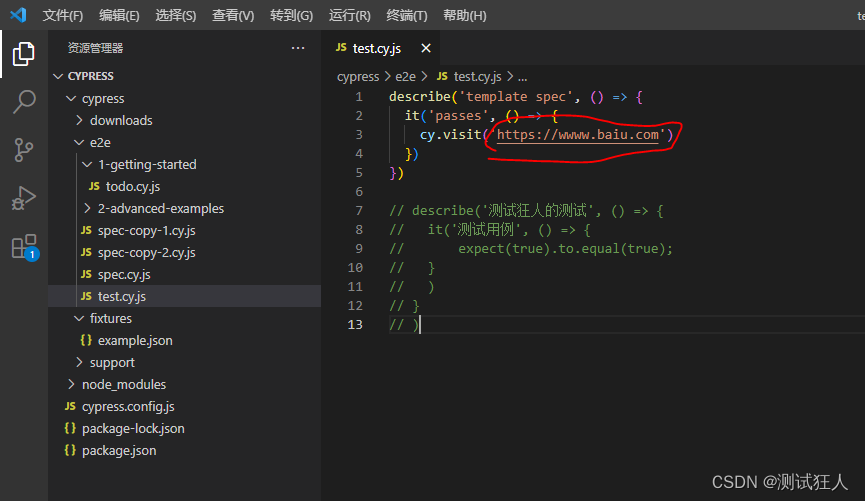Click the e2e breadcrumb segment

click(x=405, y=77)
